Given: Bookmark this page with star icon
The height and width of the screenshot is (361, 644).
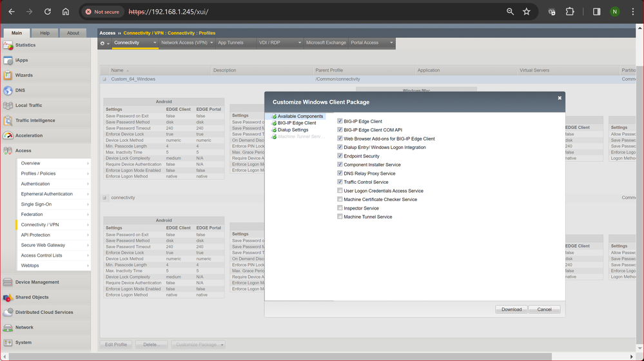Looking at the screenshot, I should click(527, 12).
